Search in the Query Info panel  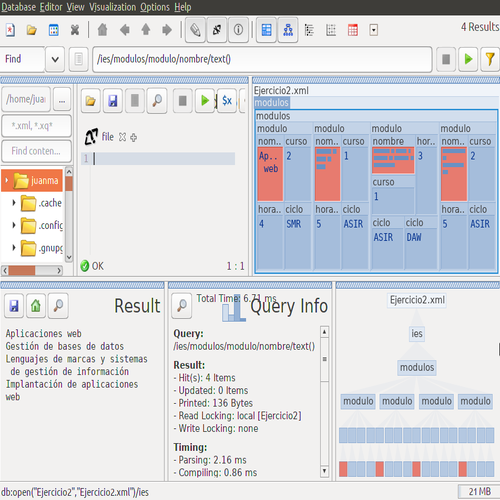point(182,306)
